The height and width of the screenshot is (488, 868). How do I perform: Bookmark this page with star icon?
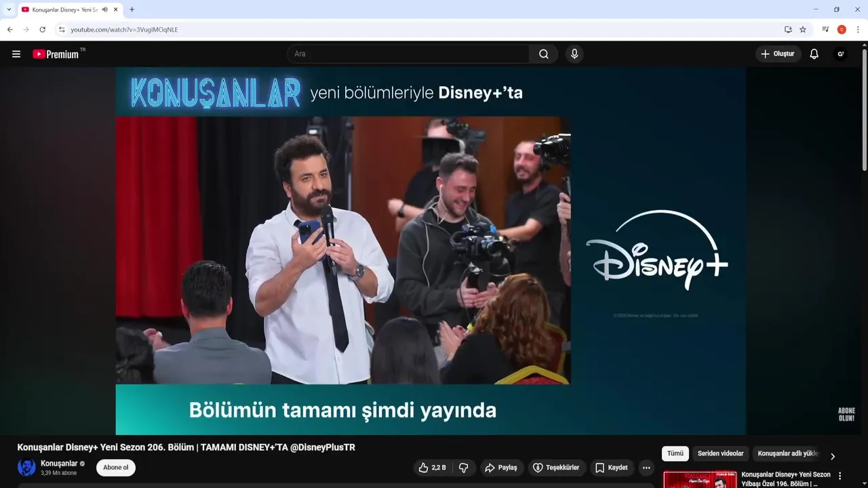click(x=803, y=30)
